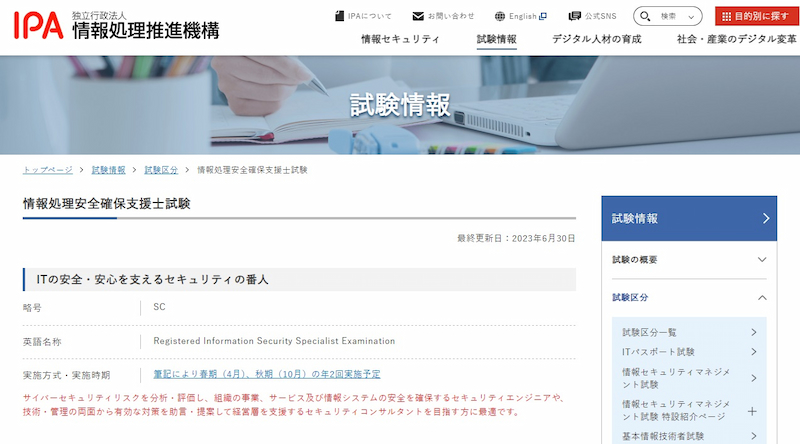Image resolution: width=800 pixels, height=444 pixels.
Task: Click the IPA logo
Action: click(x=39, y=26)
